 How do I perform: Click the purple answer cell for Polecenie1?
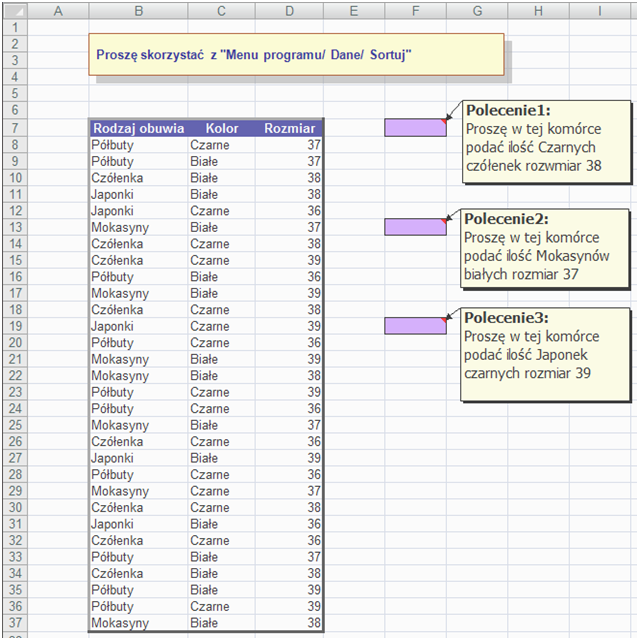(415, 128)
